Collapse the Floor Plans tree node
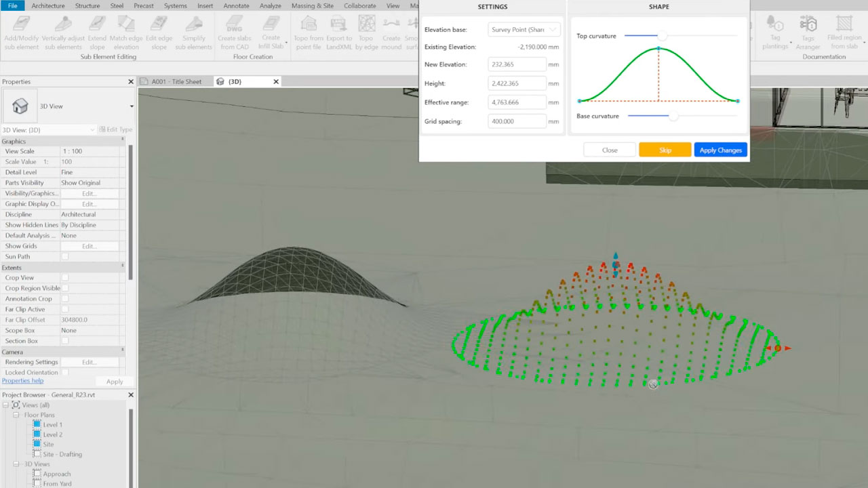The width and height of the screenshot is (868, 488). (16, 415)
